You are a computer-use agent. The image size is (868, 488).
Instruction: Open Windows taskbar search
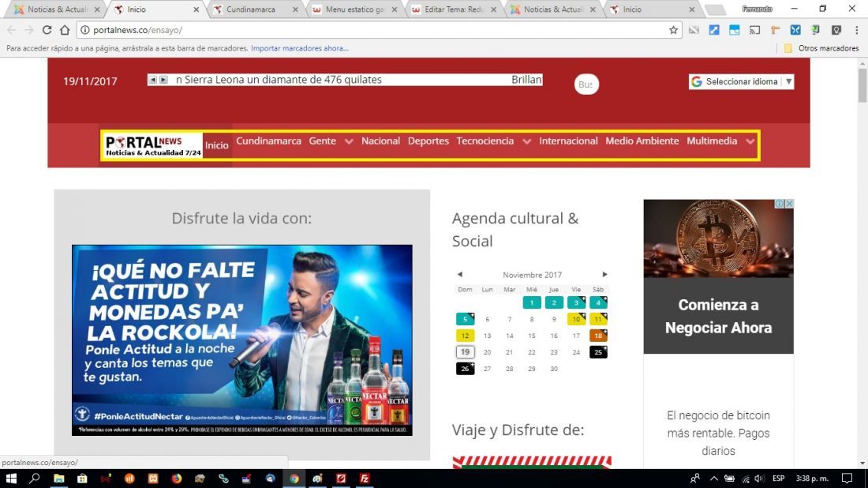coord(34,479)
